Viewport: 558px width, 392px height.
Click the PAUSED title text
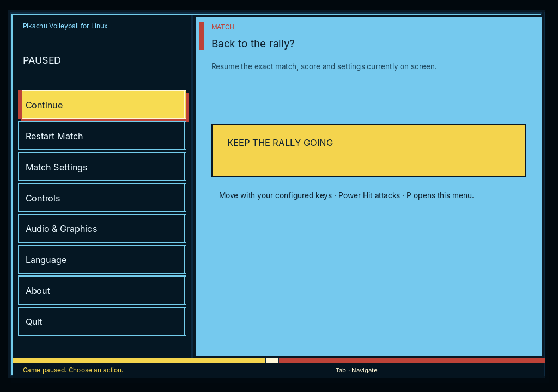(42, 60)
